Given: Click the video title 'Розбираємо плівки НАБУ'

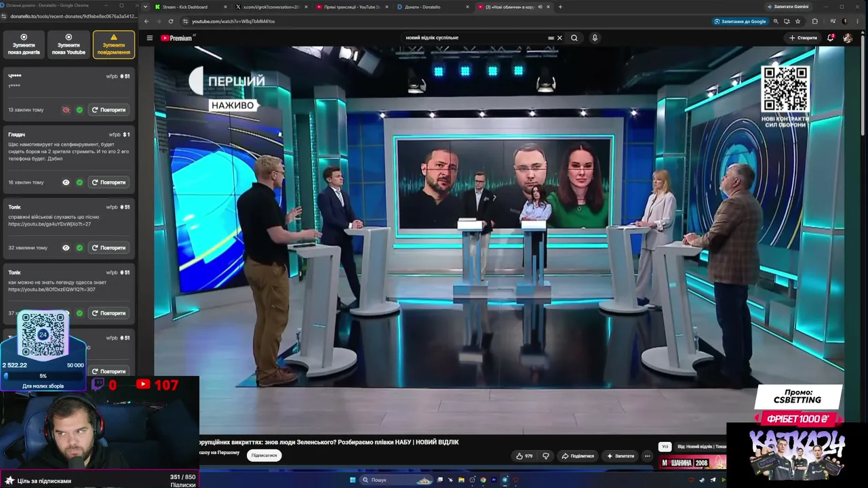Looking at the screenshot, I should tap(329, 442).
